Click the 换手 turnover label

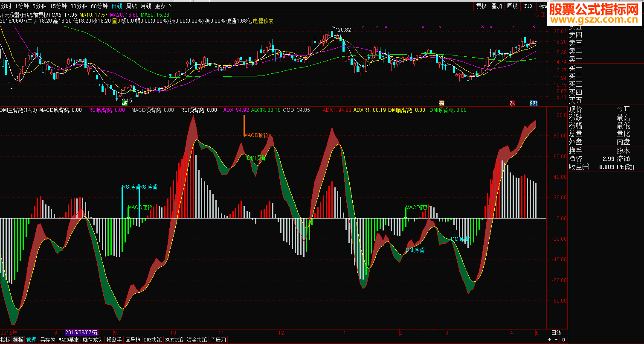(x=575, y=151)
